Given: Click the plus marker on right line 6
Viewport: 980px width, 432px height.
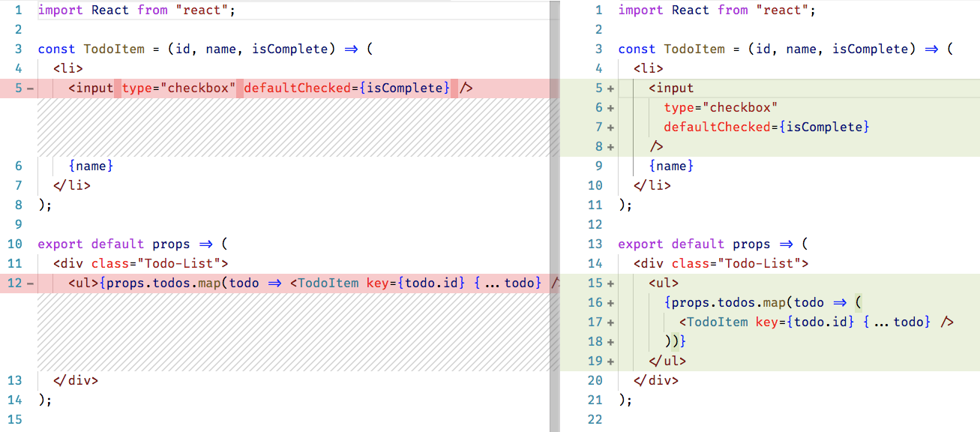Looking at the screenshot, I should pyautogui.click(x=610, y=108).
